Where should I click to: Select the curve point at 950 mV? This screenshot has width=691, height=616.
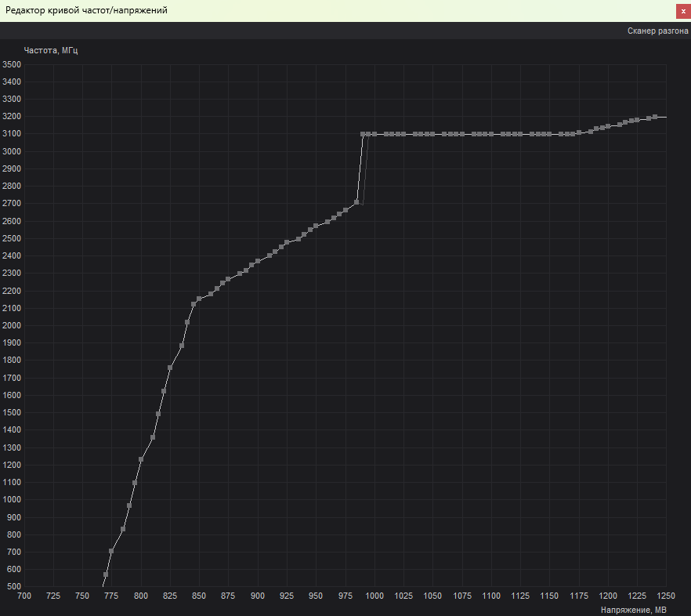tap(316, 226)
